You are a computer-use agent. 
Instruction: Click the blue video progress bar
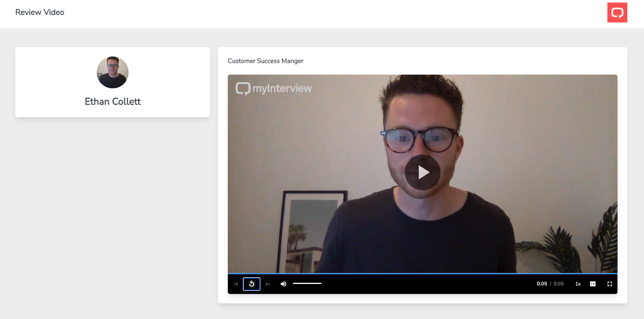(x=422, y=274)
